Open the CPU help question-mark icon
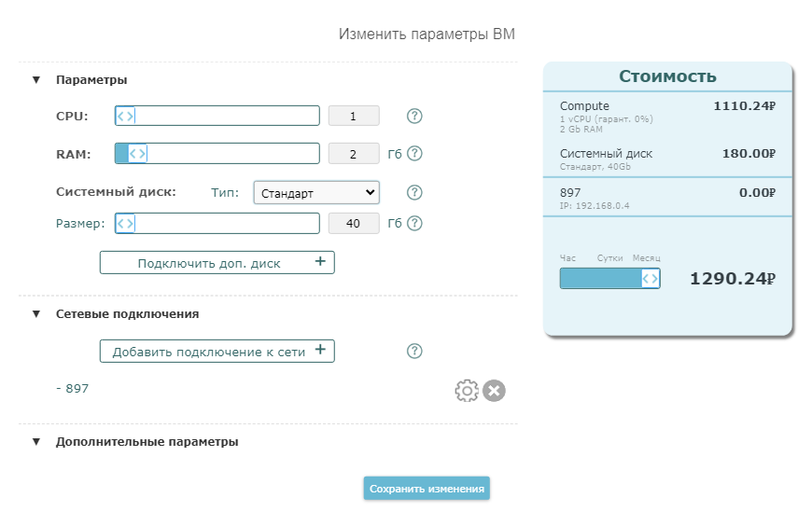Image resolution: width=812 pixels, height=512 pixels. click(x=414, y=116)
